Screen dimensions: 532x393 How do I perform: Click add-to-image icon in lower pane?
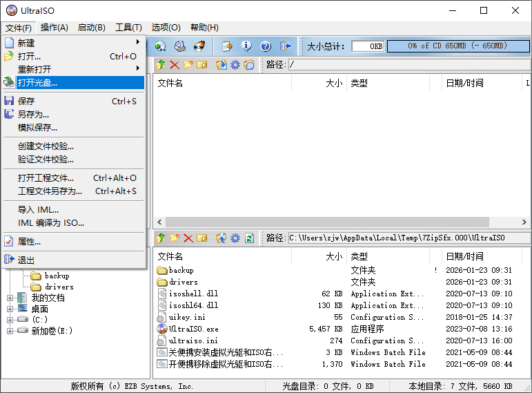coord(221,238)
